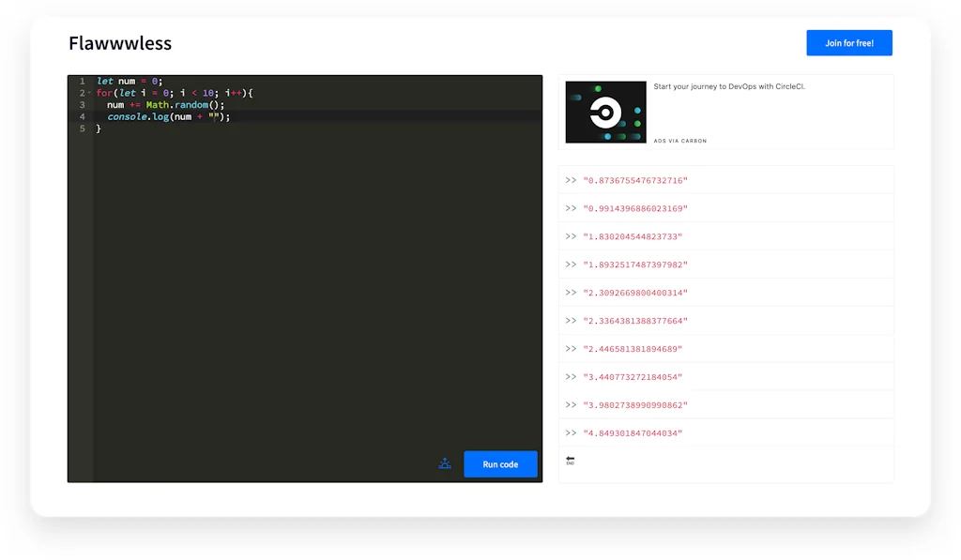The image size is (961, 560).
Task: Select output "2.3092669800400314"
Action: click(x=635, y=293)
